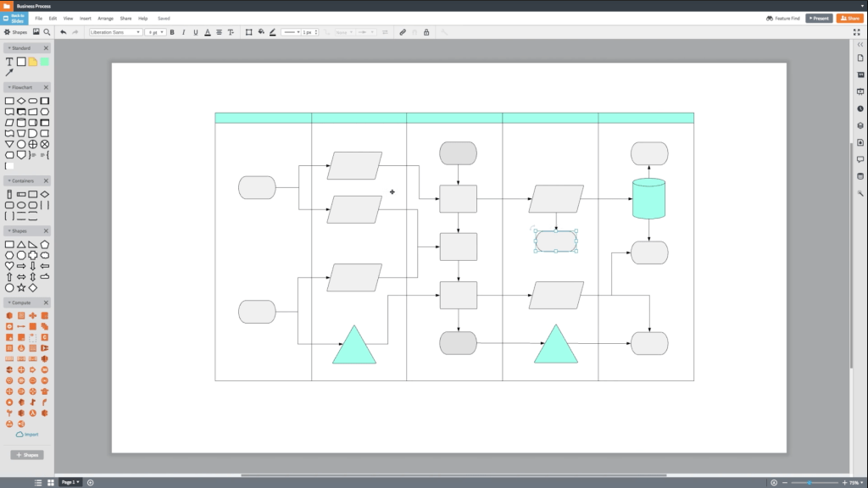Open the Layers icon in right sidebar
Image resolution: width=868 pixels, height=488 pixels.
860,125
